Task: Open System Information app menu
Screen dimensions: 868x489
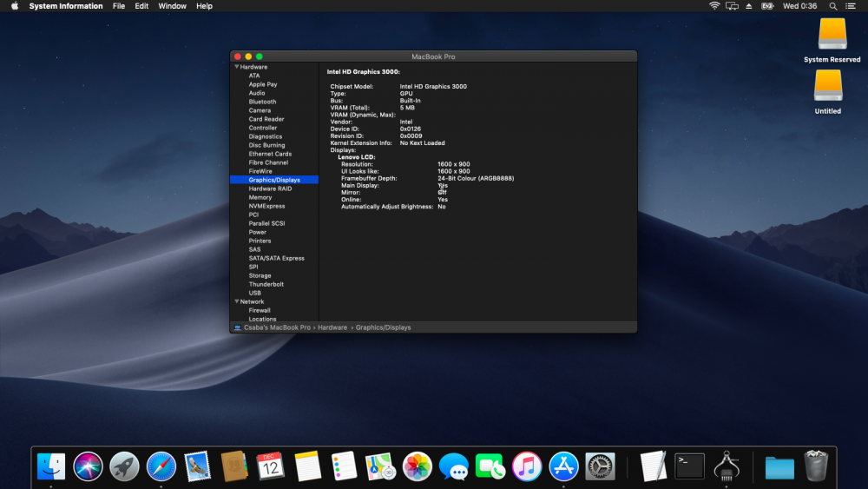Action: pyautogui.click(x=66, y=6)
